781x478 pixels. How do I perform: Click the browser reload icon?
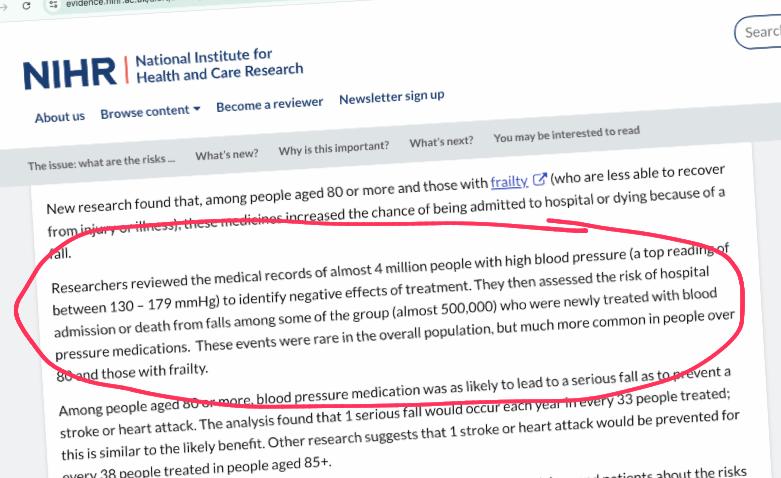(27, 4)
